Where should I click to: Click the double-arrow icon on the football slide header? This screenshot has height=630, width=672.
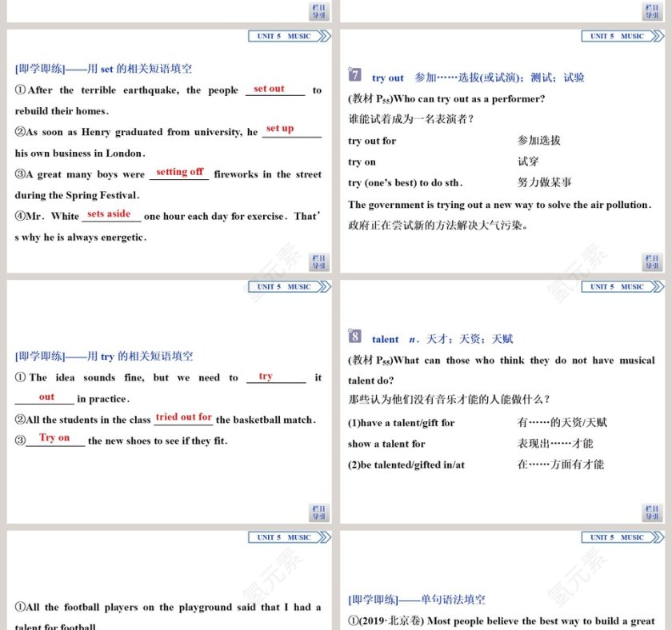323,537
